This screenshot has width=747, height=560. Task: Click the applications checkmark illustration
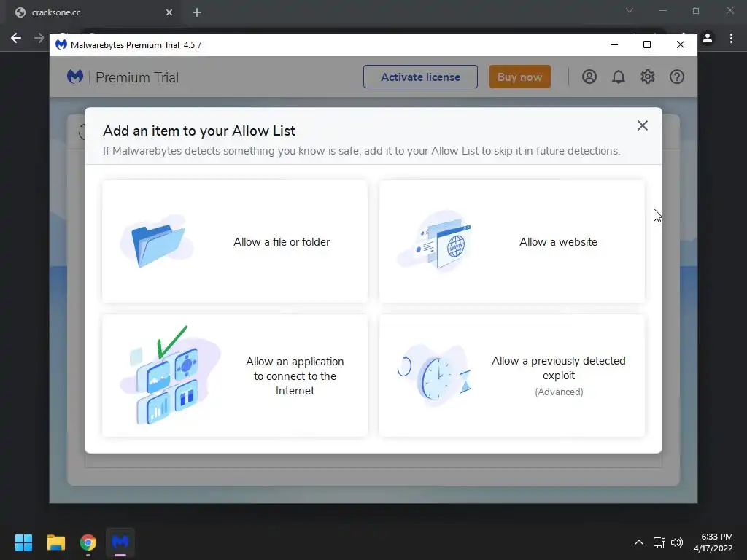(170, 376)
